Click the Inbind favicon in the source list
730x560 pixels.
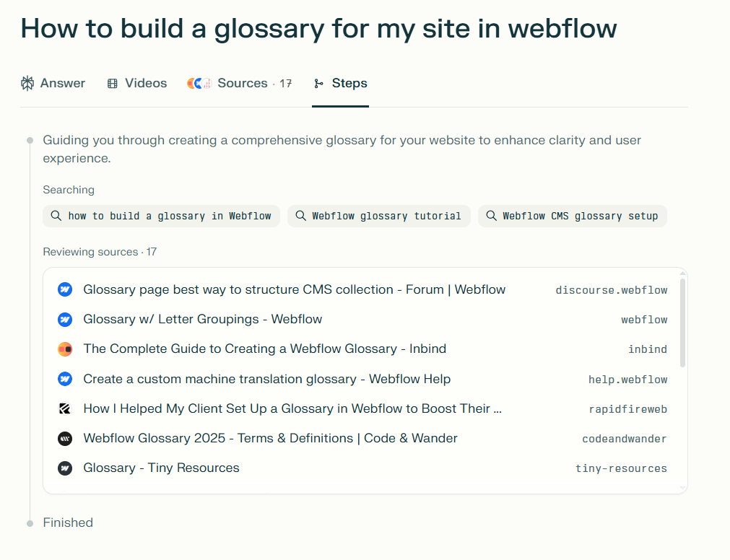[x=65, y=349]
